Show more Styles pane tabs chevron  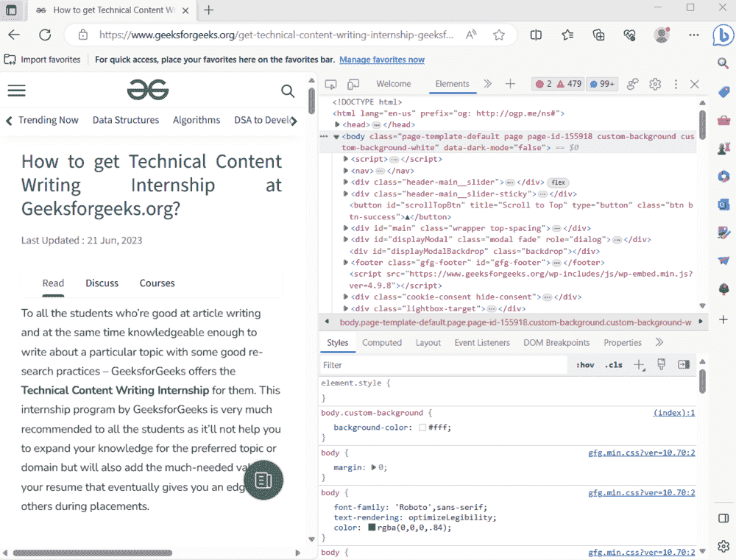coord(659,342)
